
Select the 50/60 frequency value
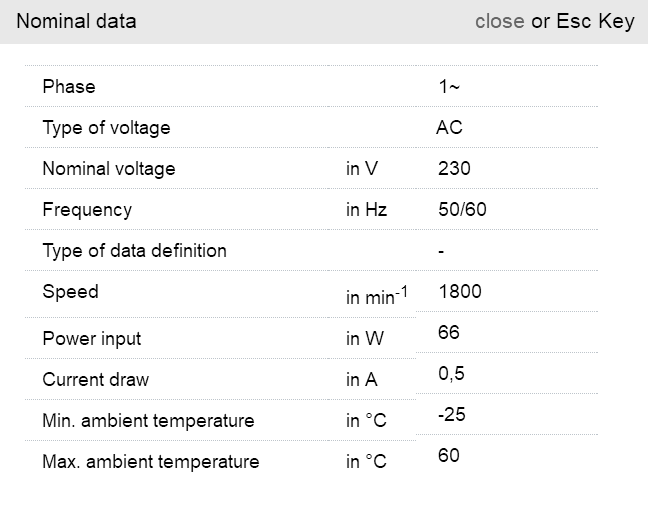point(463,210)
